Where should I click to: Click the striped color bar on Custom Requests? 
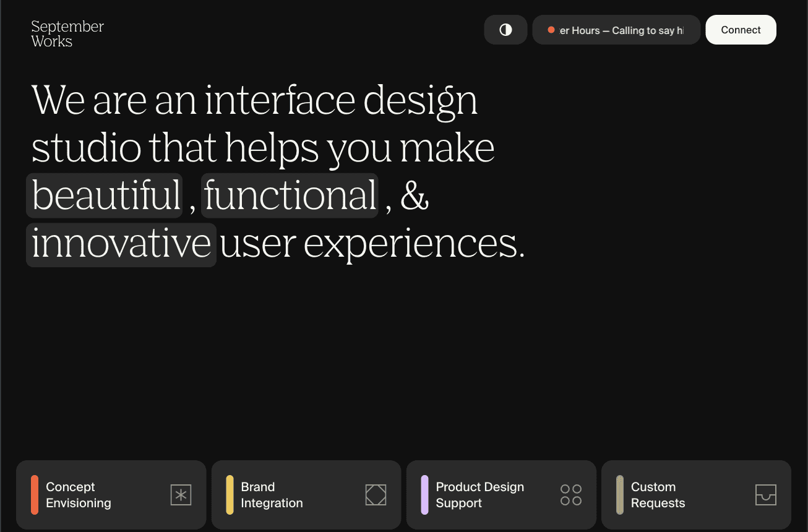[x=619, y=495]
